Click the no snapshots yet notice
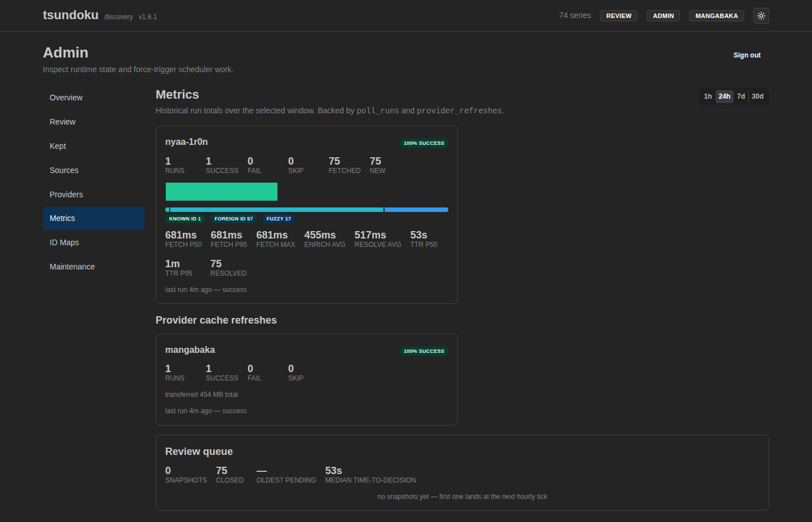This screenshot has width=812, height=522. point(462,497)
